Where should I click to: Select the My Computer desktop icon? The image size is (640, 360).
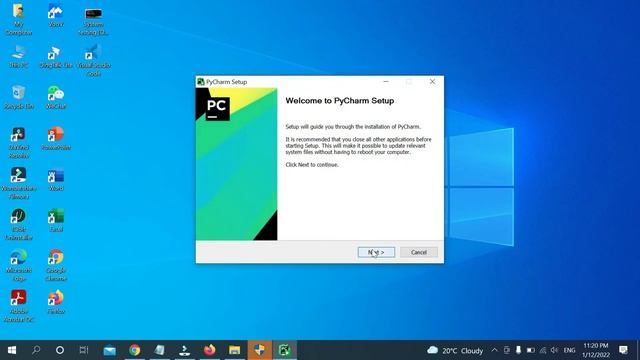[x=18, y=19]
